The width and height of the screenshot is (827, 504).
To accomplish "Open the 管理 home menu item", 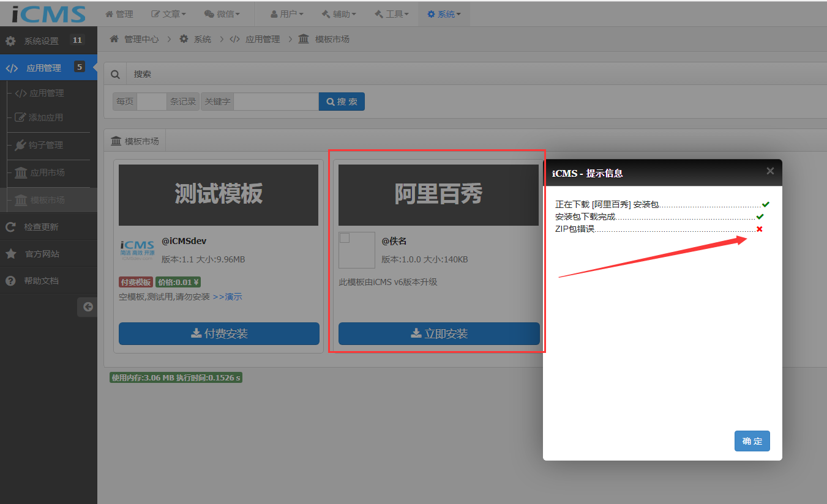I will (x=119, y=14).
